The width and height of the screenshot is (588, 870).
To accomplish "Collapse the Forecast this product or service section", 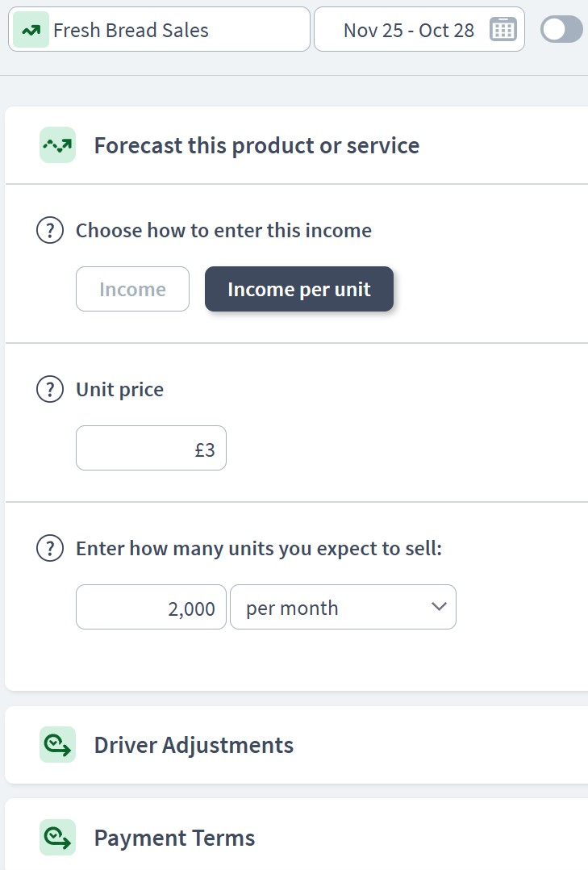I will [x=256, y=145].
